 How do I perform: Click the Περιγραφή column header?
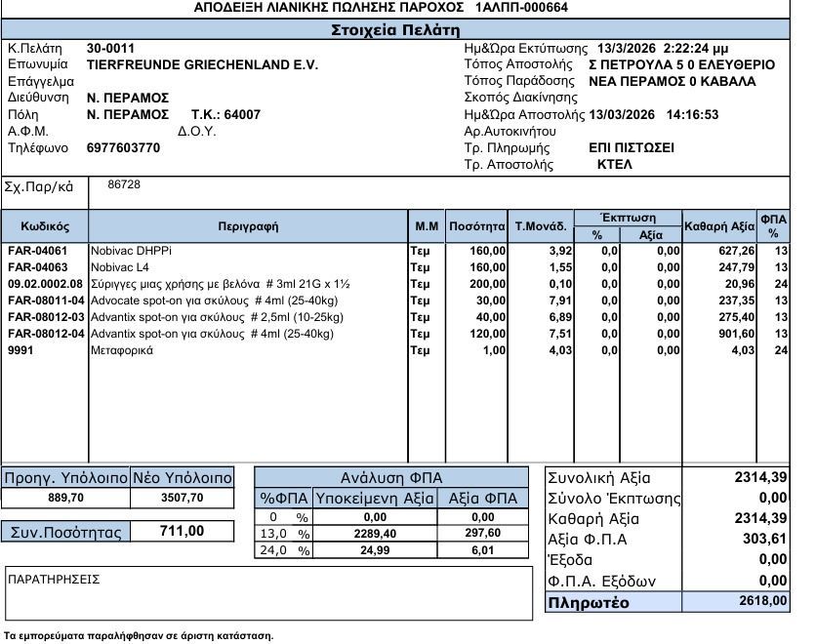click(x=248, y=226)
